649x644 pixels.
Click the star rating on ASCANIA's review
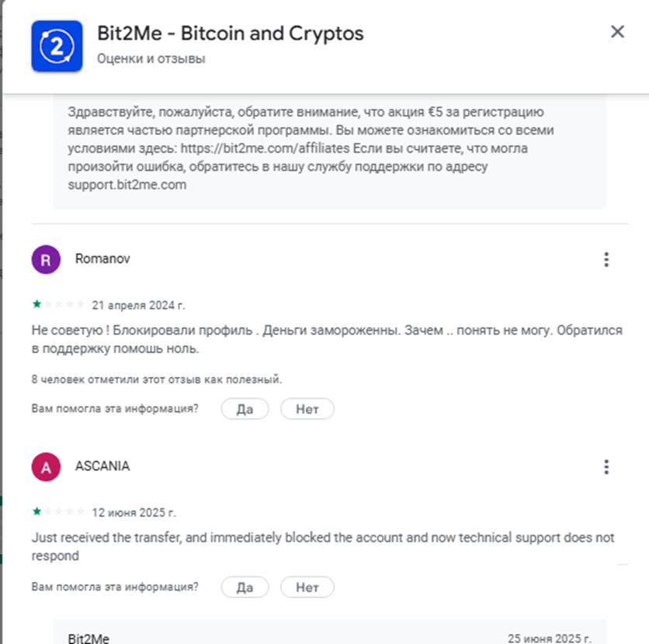[58, 512]
